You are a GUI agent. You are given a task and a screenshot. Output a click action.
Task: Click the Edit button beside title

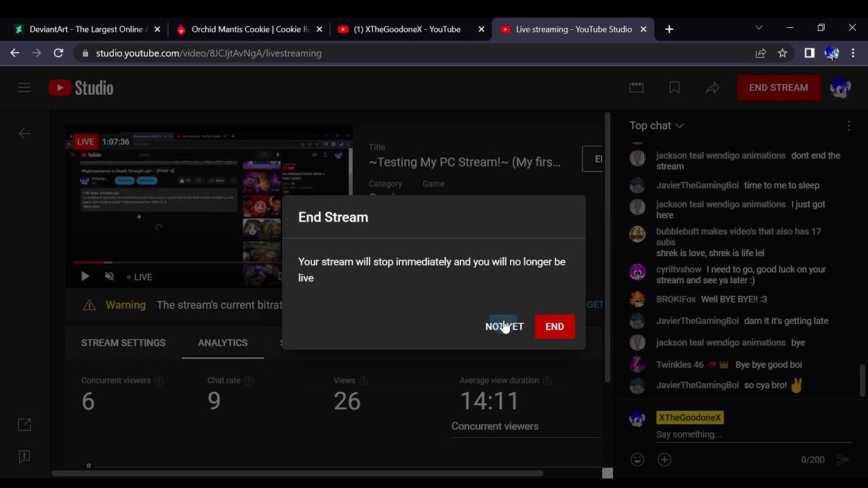point(592,159)
